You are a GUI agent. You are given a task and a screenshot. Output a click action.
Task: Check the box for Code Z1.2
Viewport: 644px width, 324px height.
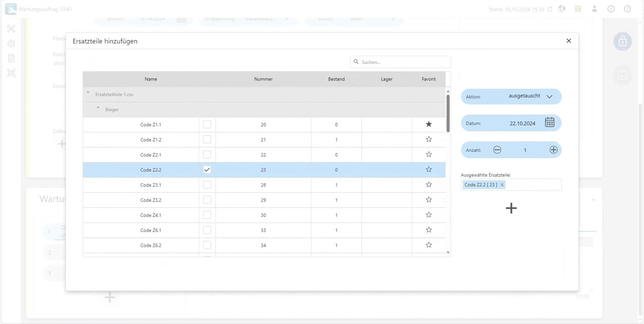[x=207, y=139]
